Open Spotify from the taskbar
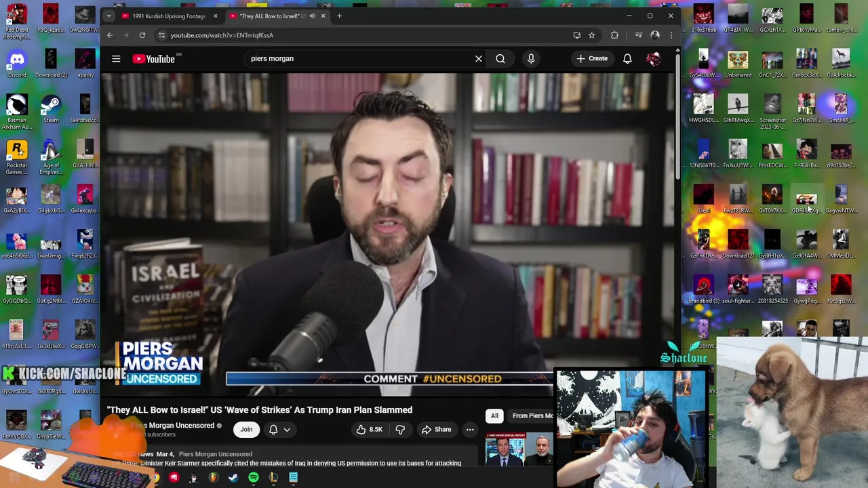This screenshot has width=868, height=488. pyautogui.click(x=254, y=478)
